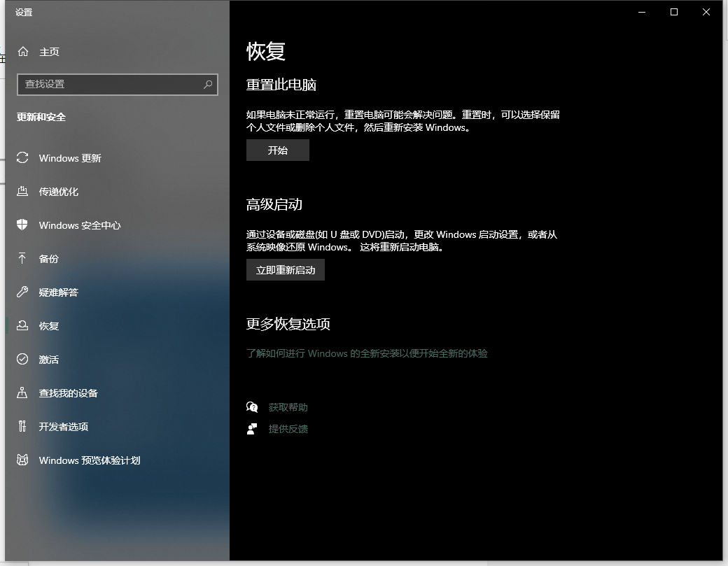The height and width of the screenshot is (566, 728).
Task: Click the 疑难解答 wrench icon
Action: 22,292
